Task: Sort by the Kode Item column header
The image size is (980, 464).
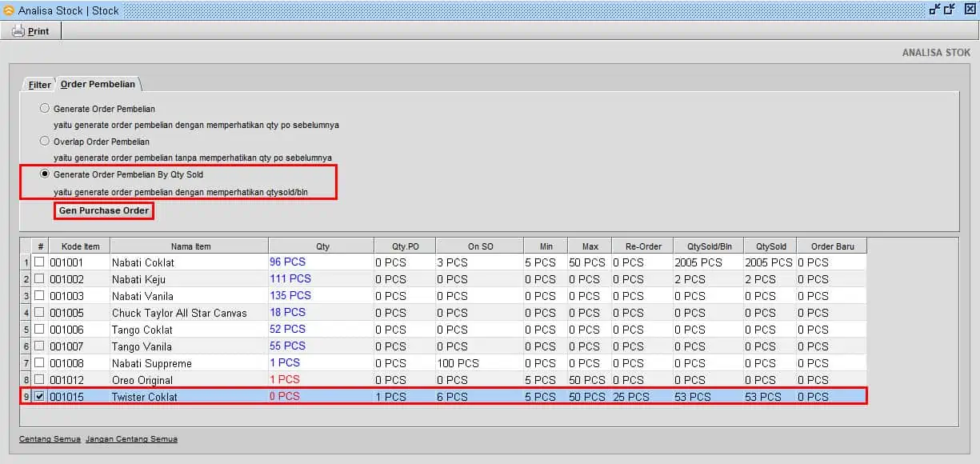Action: (x=79, y=246)
